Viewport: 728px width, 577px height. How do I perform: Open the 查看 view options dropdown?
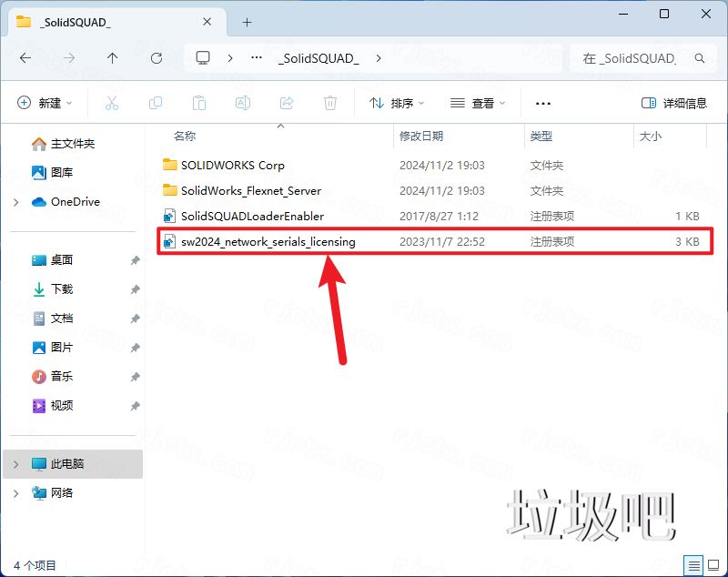(478, 103)
